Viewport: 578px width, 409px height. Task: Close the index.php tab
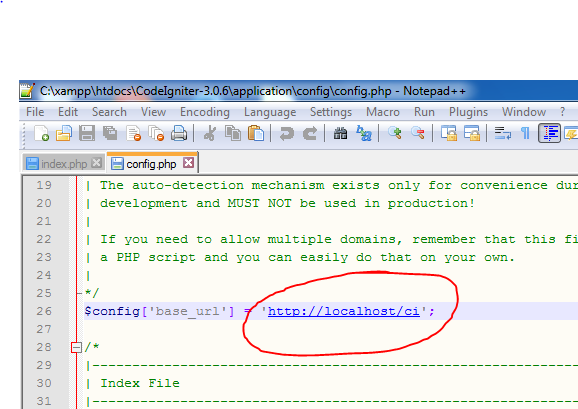pos(97,162)
